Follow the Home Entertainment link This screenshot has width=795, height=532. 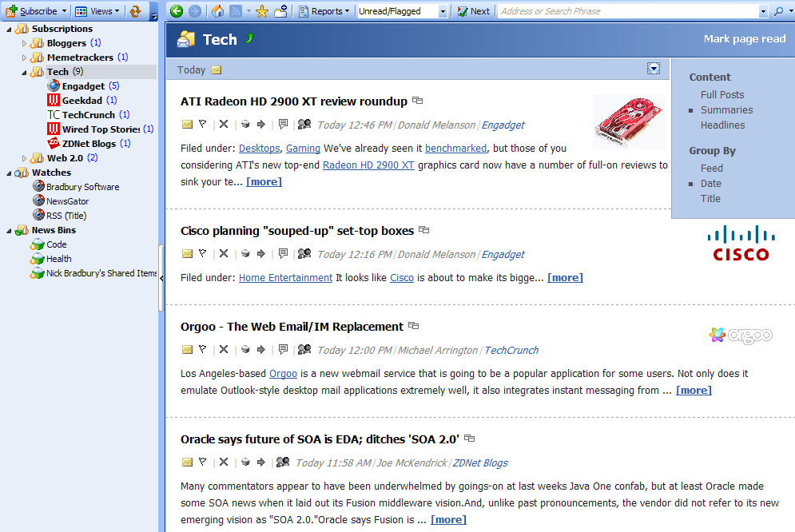(x=285, y=278)
